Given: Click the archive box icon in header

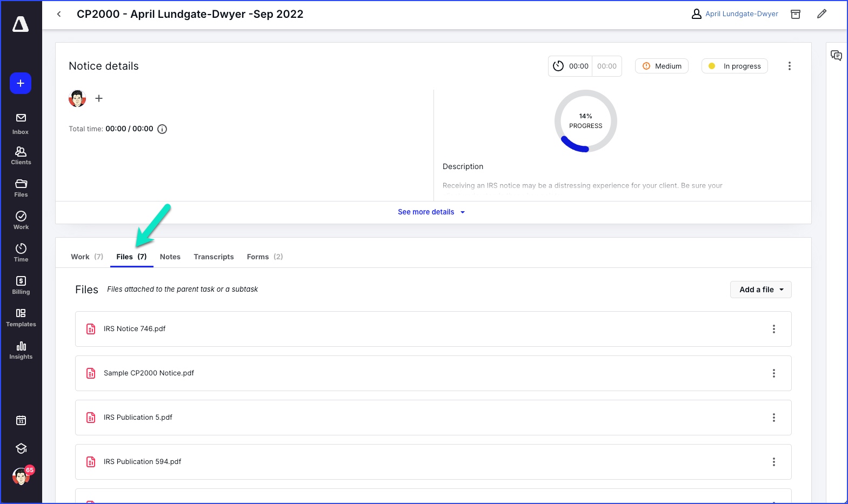Looking at the screenshot, I should click(796, 14).
